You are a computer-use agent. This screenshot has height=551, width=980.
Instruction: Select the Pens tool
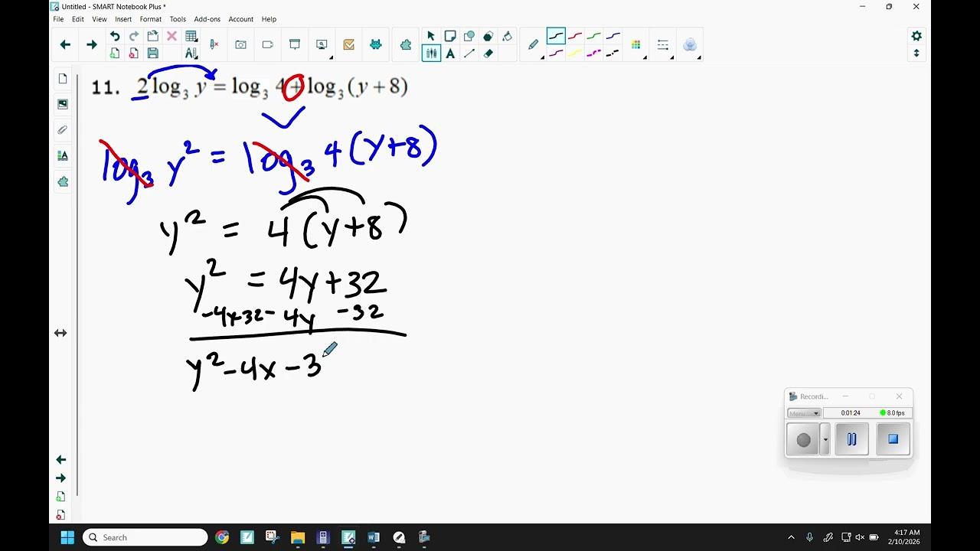pos(431,54)
